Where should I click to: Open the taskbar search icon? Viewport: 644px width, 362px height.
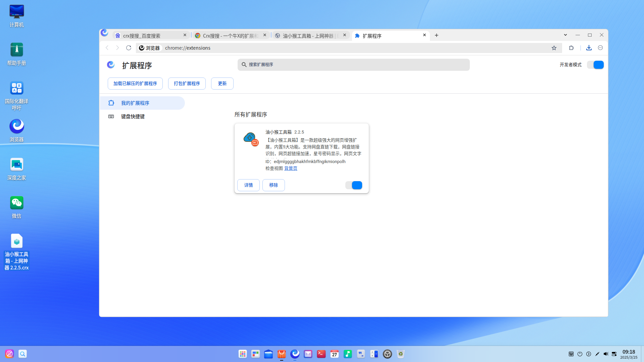22,354
